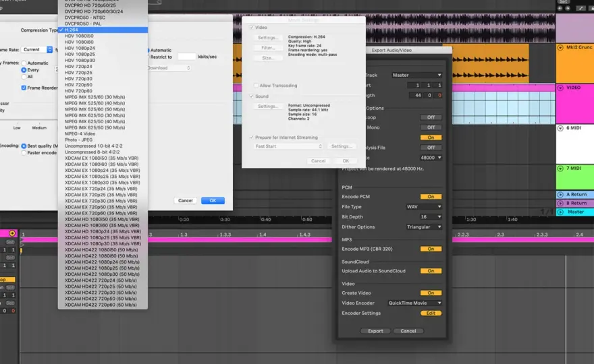Click Cancel in Export Audio/Video dialog

408,331
